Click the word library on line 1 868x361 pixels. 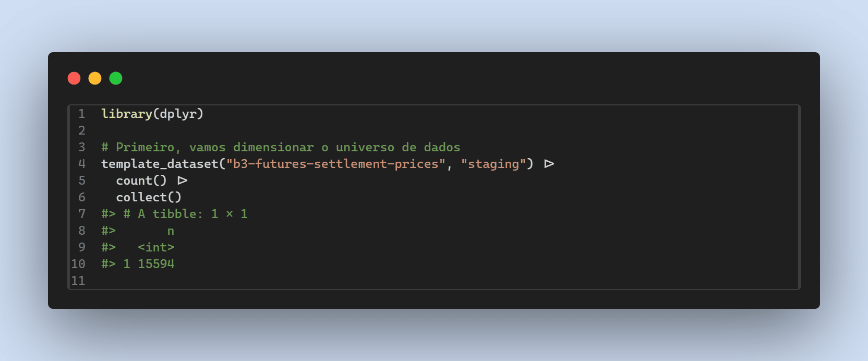coord(127,114)
